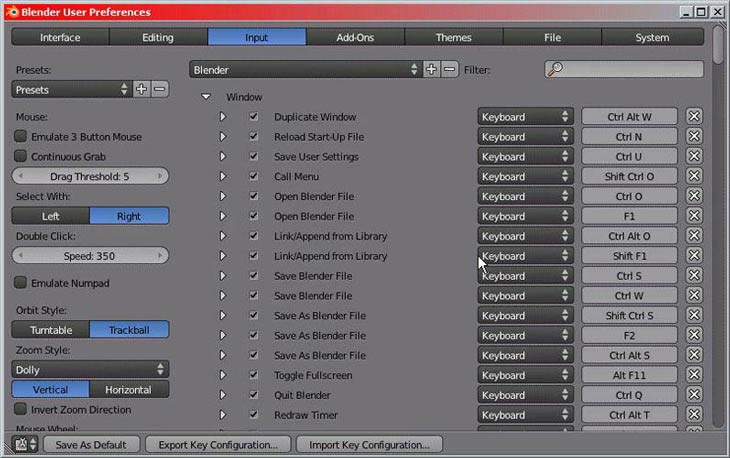This screenshot has height=458, width=730.
Task: Remove key configuration using minus icon
Action: point(449,69)
